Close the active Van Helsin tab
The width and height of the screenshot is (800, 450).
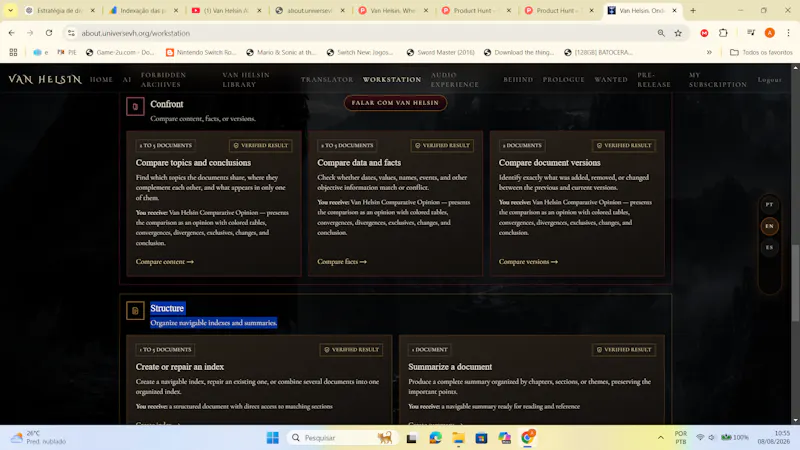coord(674,10)
